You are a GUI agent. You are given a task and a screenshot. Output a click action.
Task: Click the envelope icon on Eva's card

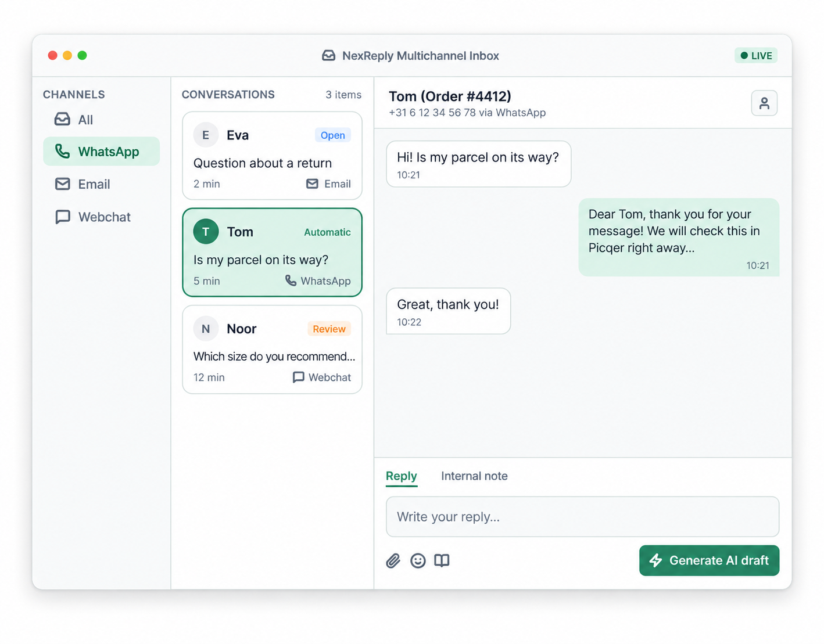coord(312,184)
